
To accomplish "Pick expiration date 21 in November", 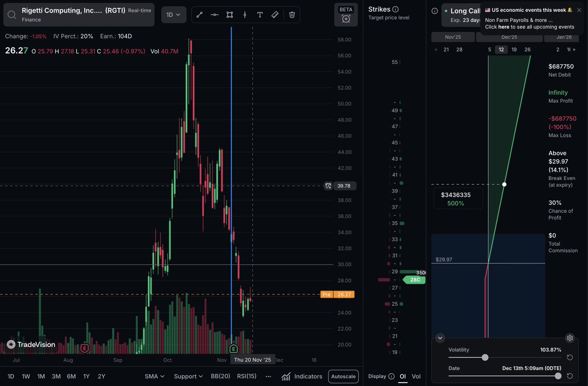I will point(446,50).
